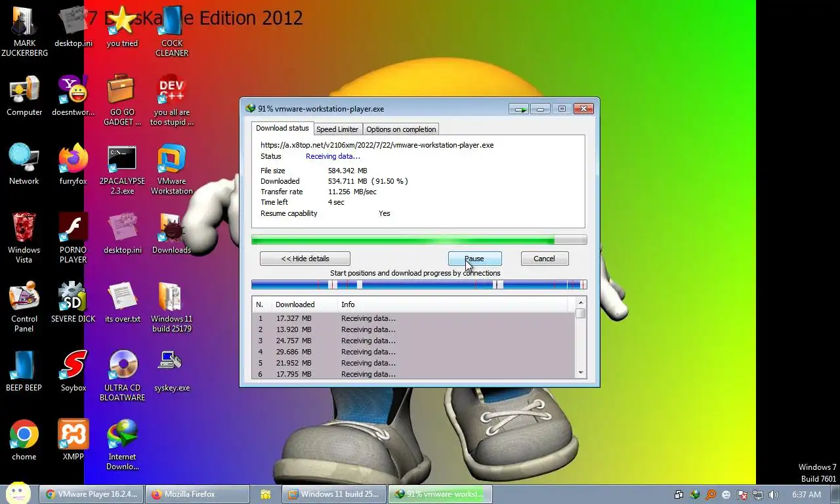Launch the Yahoo 'doesntwor...' shortcut
Screen dimensions: 840x504
(73, 96)
